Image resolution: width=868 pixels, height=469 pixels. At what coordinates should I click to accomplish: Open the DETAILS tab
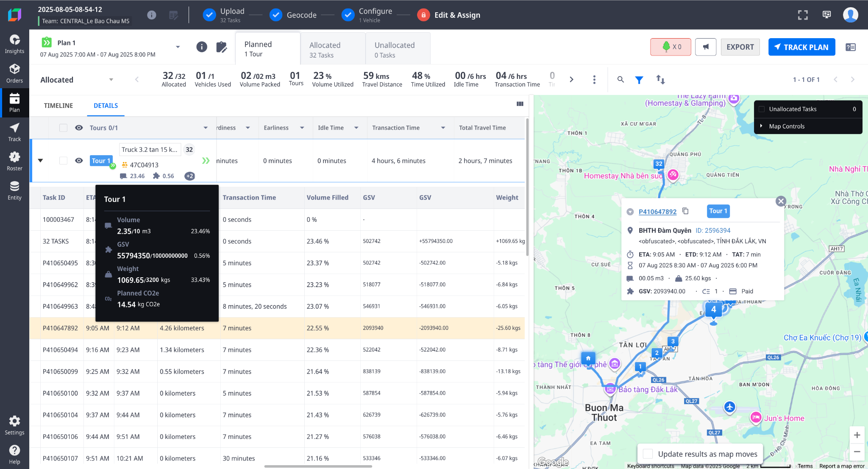[x=106, y=106]
